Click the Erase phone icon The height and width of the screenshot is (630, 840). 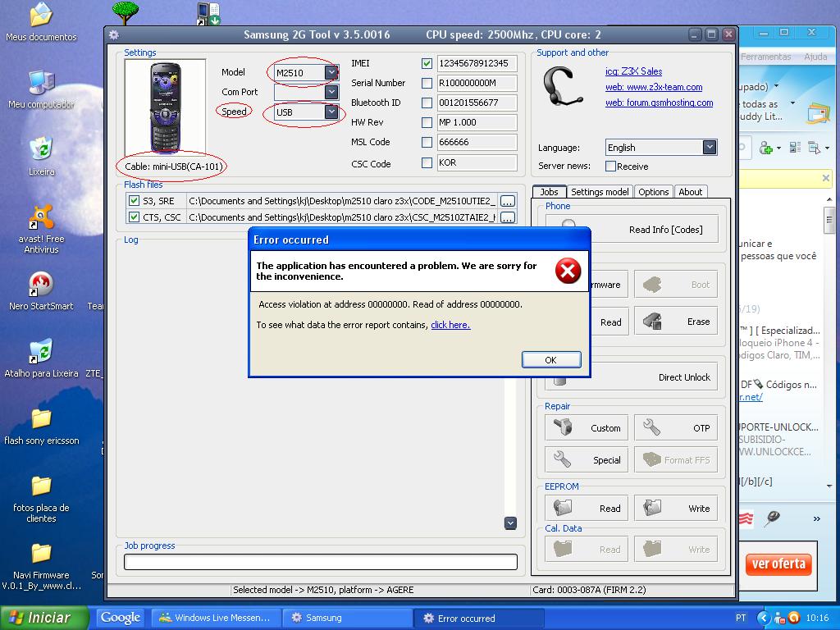tap(652, 321)
